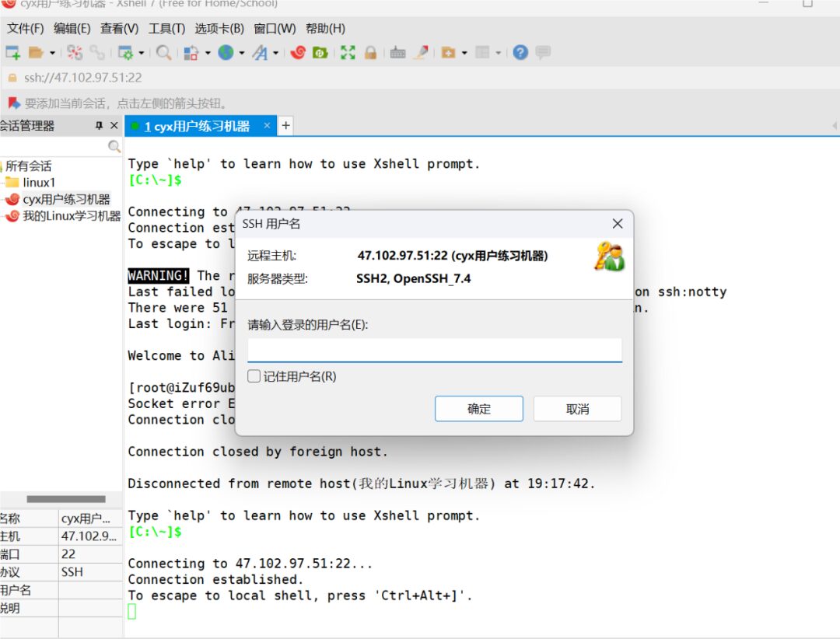Click the 确定 button
This screenshot has height=639, width=840.
pyautogui.click(x=479, y=409)
